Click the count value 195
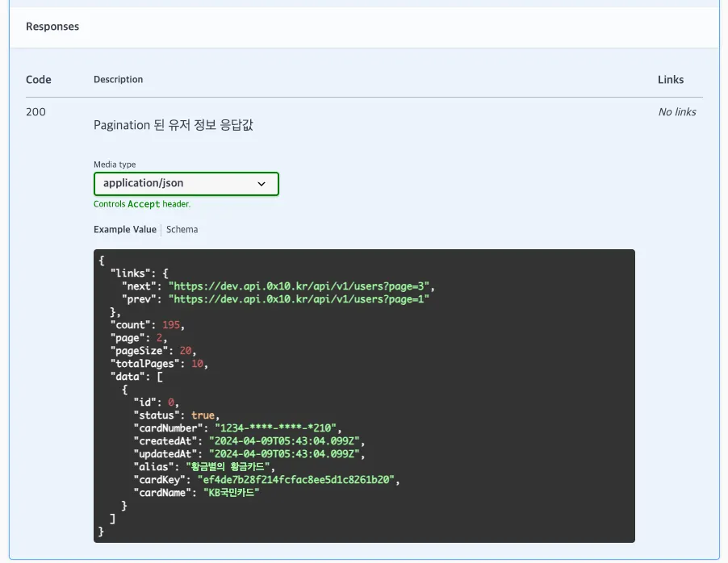Screen dimensions: 728x563 click(x=171, y=325)
